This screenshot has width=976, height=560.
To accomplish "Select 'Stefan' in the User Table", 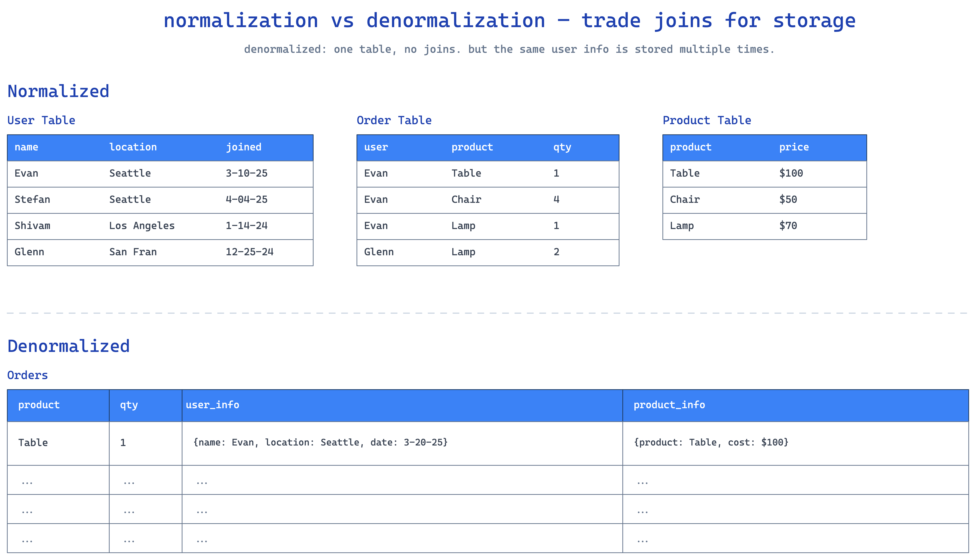I will [32, 199].
